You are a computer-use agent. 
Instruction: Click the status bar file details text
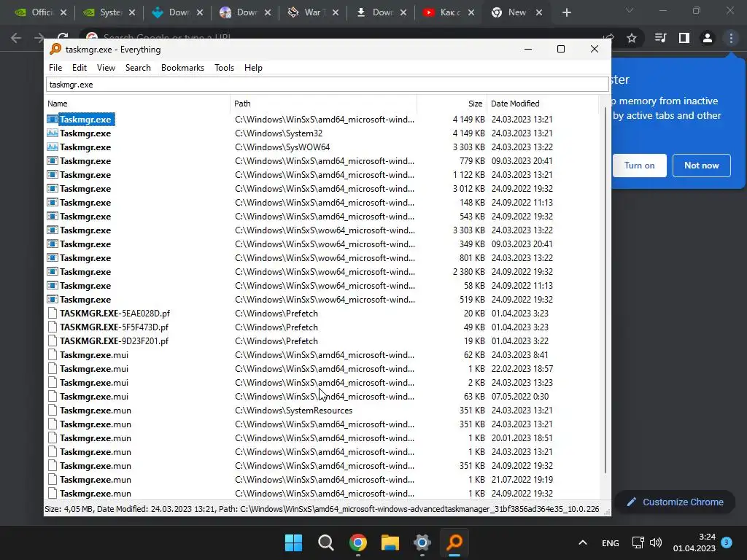tap(322, 509)
